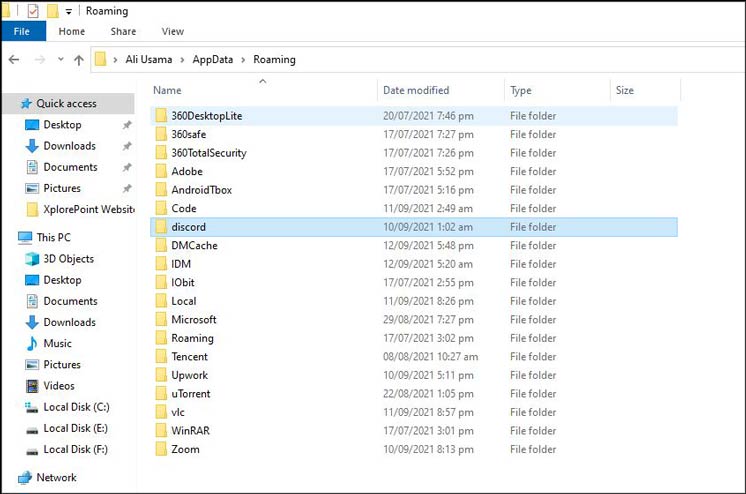Screen dimensions: 746x494
Task: Expand the chevron before Roaming in path
Action: (x=243, y=60)
